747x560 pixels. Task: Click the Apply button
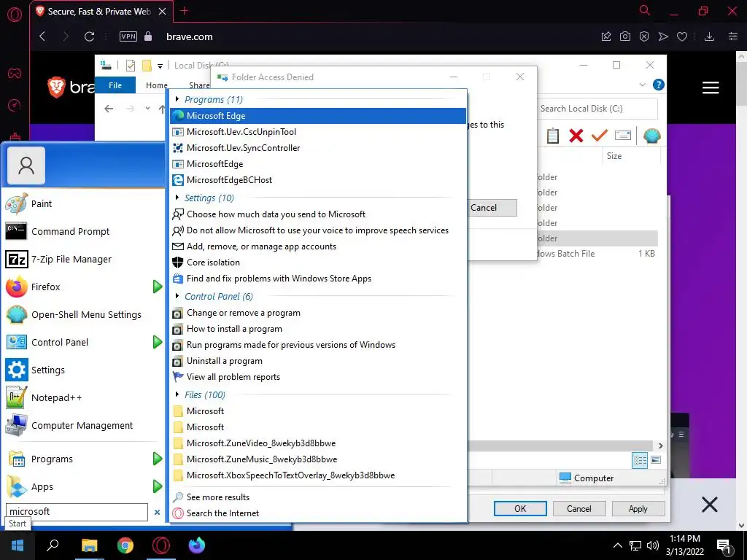(x=638, y=508)
